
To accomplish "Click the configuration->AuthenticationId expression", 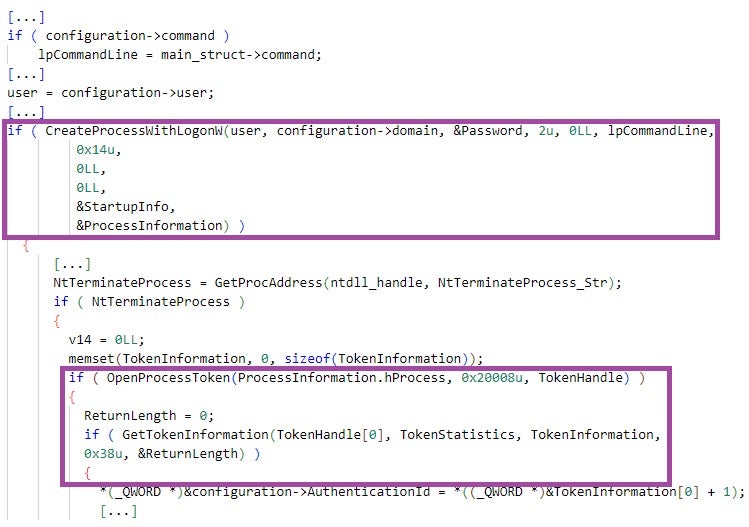I will (307, 492).
